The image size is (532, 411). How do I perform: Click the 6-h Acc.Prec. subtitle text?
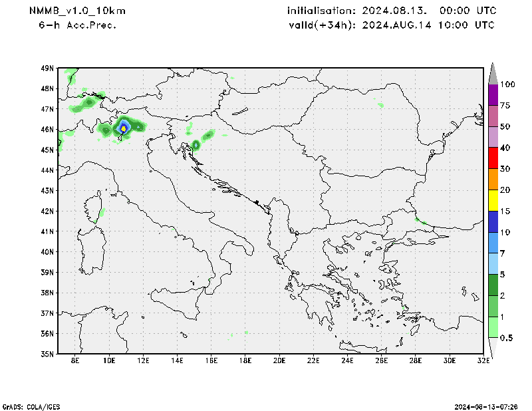77,25
